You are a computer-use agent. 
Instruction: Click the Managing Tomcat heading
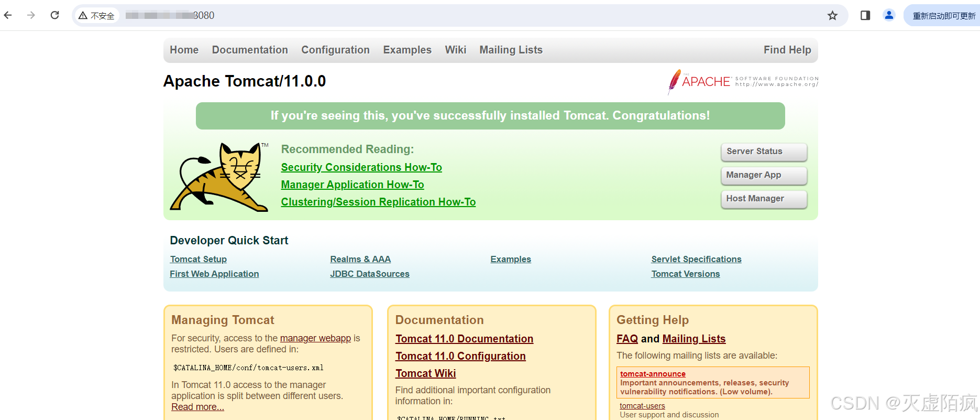(223, 320)
